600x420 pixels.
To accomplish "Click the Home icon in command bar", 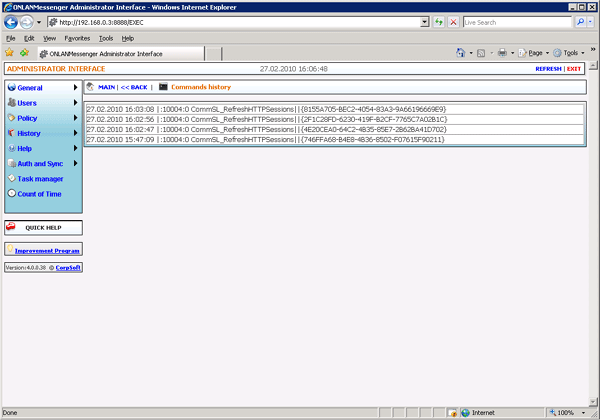I will tap(461, 53).
